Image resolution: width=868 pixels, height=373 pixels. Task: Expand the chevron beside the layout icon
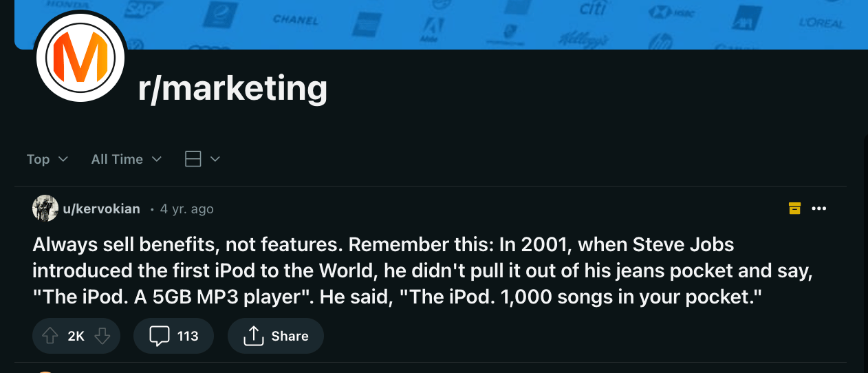tap(215, 159)
